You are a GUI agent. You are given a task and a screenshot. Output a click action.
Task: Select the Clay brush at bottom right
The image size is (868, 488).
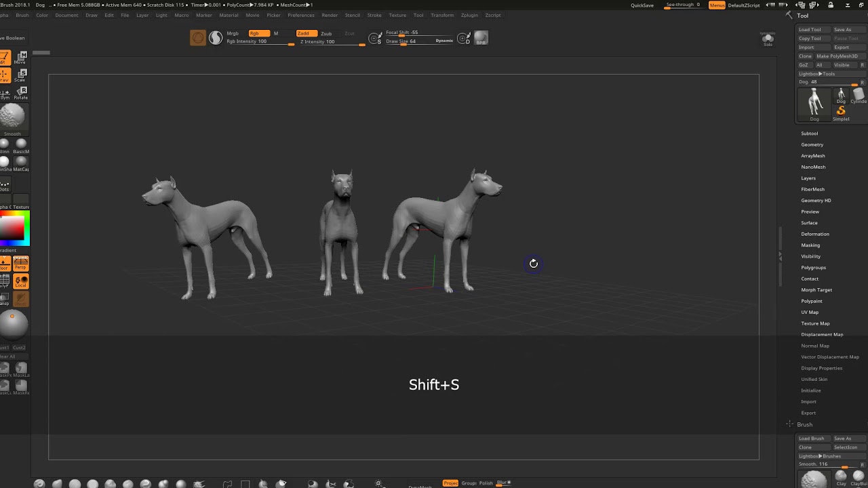point(841,478)
